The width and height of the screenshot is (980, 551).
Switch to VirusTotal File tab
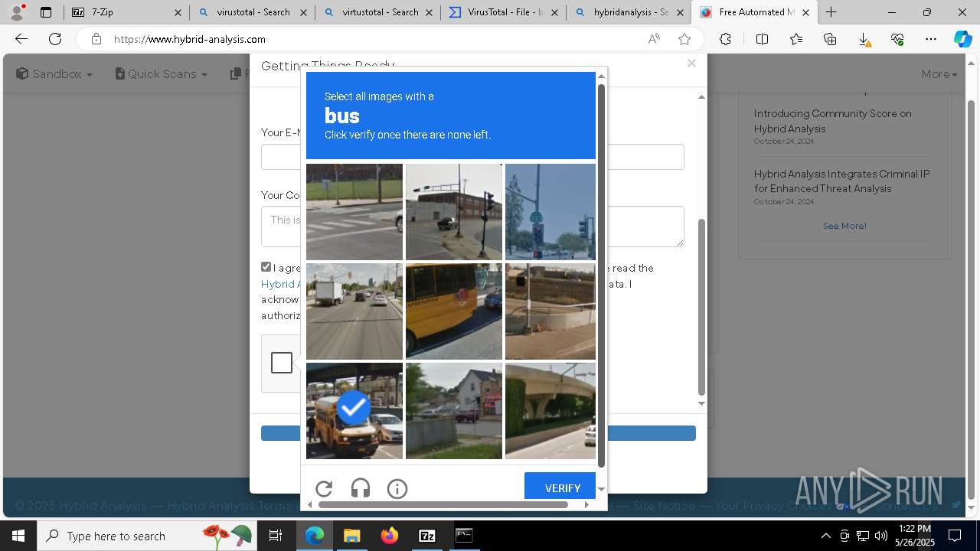(504, 12)
